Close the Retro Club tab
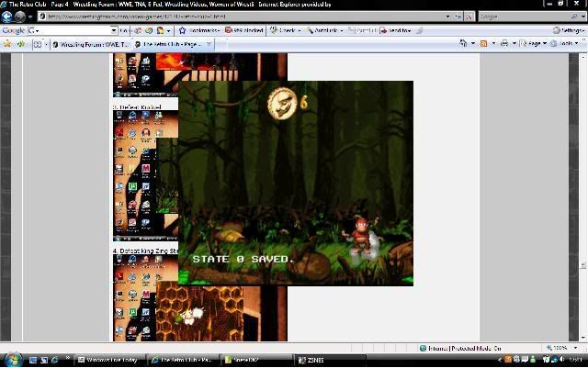Screen dimensions: 588x368 [209, 44]
